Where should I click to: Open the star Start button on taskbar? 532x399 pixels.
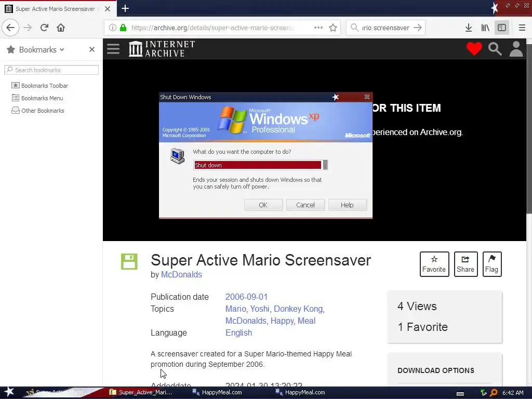(x=9, y=392)
